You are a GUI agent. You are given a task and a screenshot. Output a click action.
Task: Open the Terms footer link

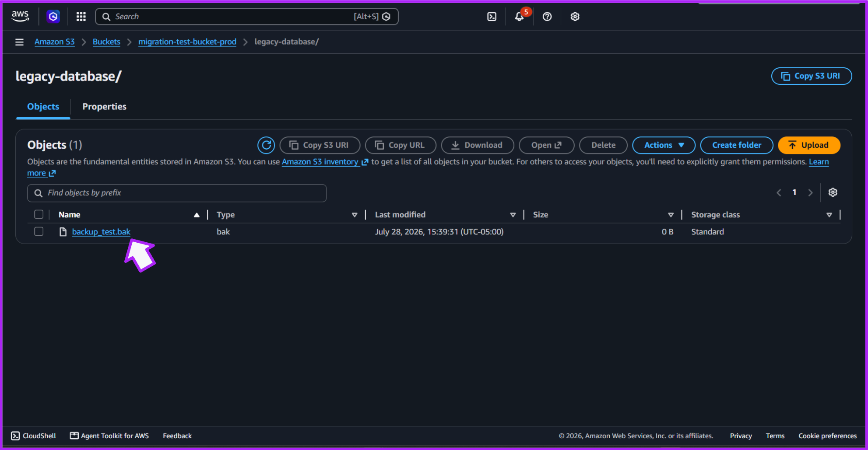point(775,436)
